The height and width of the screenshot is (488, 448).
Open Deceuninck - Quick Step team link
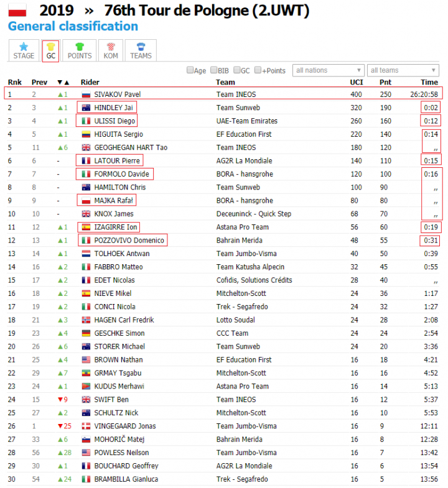pyautogui.click(x=254, y=214)
